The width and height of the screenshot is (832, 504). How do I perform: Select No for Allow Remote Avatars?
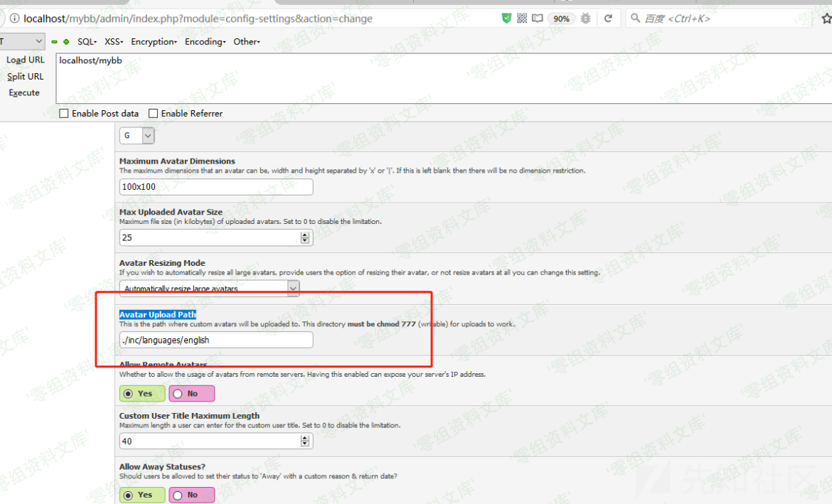coord(191,393)
